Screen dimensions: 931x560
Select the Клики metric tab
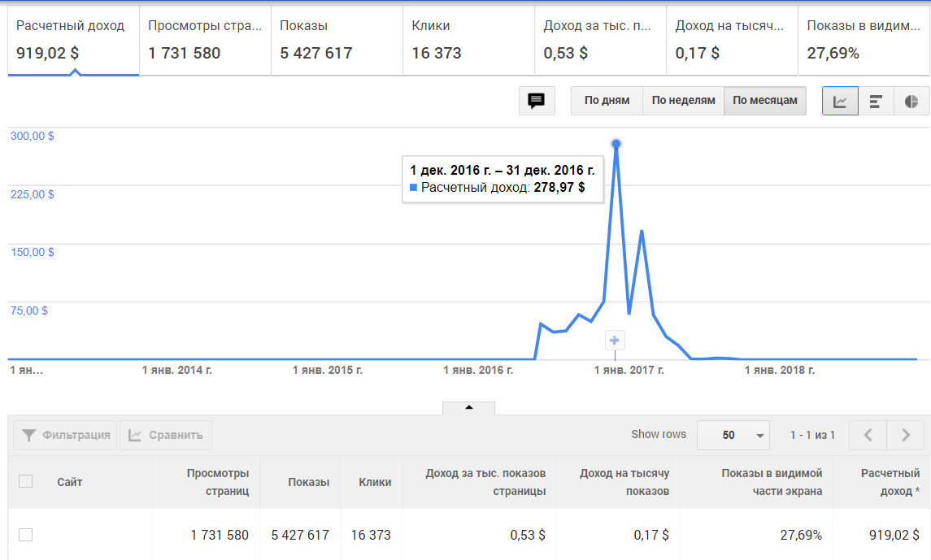tap(469, 41)
